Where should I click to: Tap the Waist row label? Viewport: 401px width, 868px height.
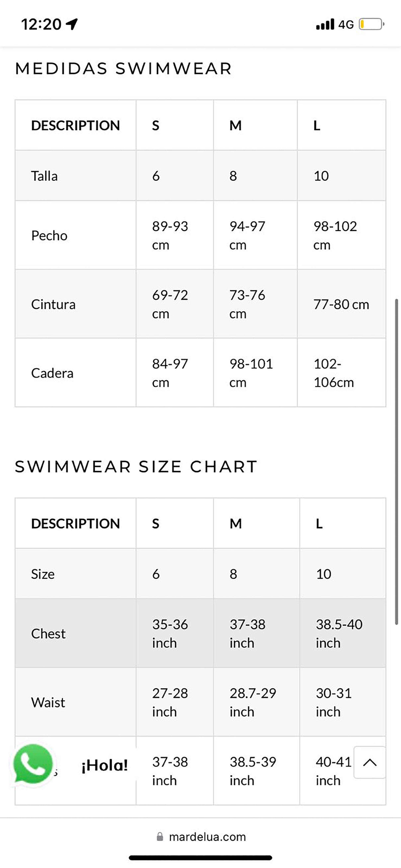coord(48,703)
